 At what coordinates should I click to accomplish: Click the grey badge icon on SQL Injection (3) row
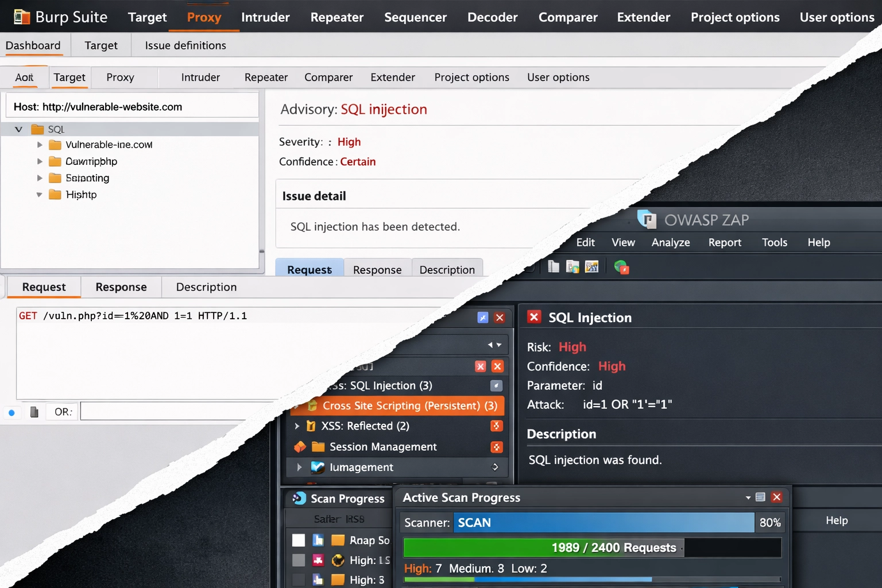click(496, 385)
